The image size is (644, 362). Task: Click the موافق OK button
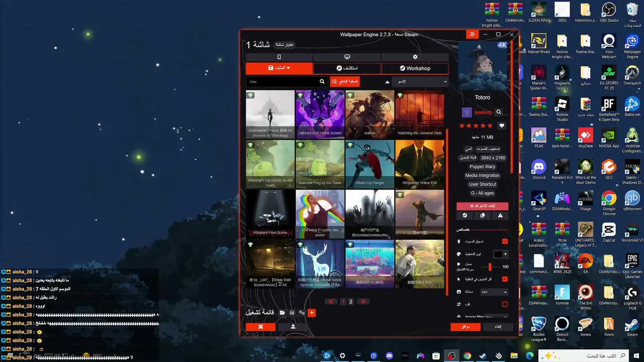click(x=465, y=327)
